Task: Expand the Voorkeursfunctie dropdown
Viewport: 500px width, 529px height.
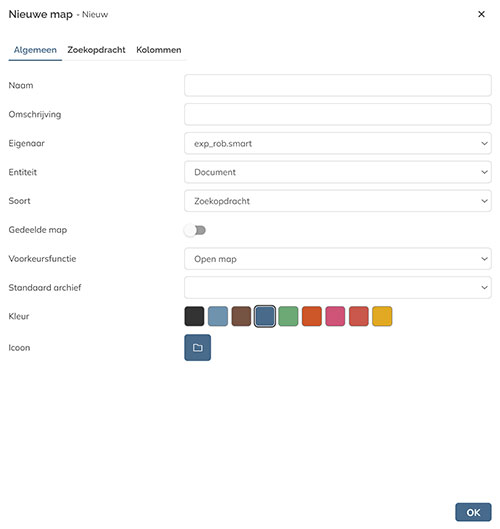Action: 337,259
